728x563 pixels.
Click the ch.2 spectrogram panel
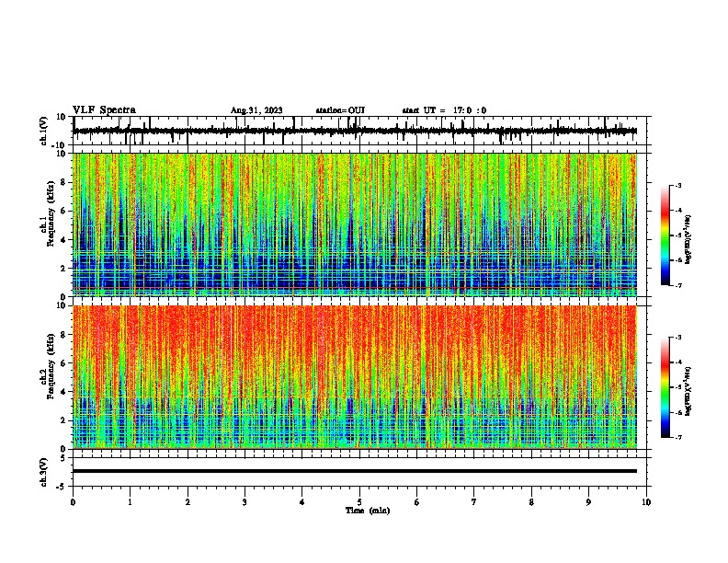click(355, 377)
